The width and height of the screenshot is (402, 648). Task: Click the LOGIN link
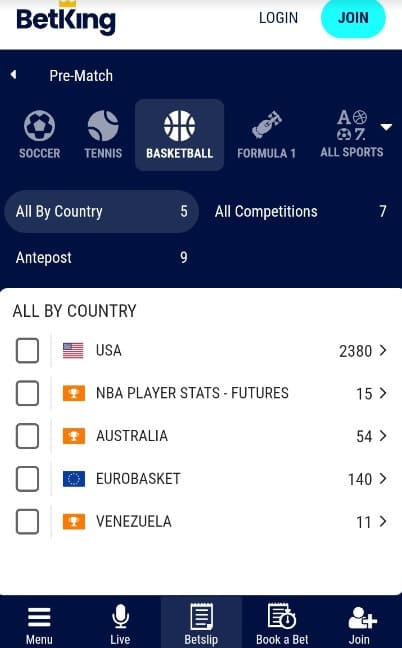278,18
